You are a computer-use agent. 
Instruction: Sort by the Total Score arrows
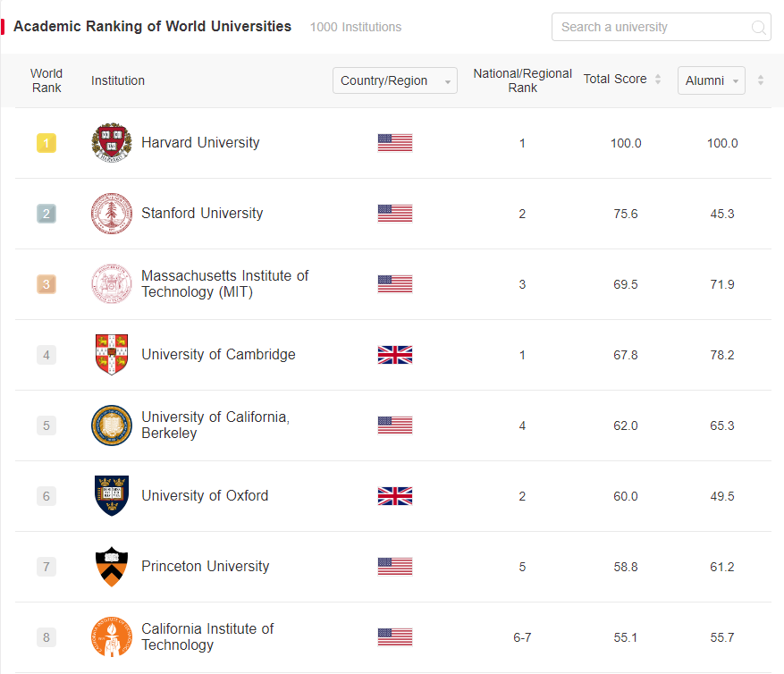pyautogui.click(x=658, y=79)
